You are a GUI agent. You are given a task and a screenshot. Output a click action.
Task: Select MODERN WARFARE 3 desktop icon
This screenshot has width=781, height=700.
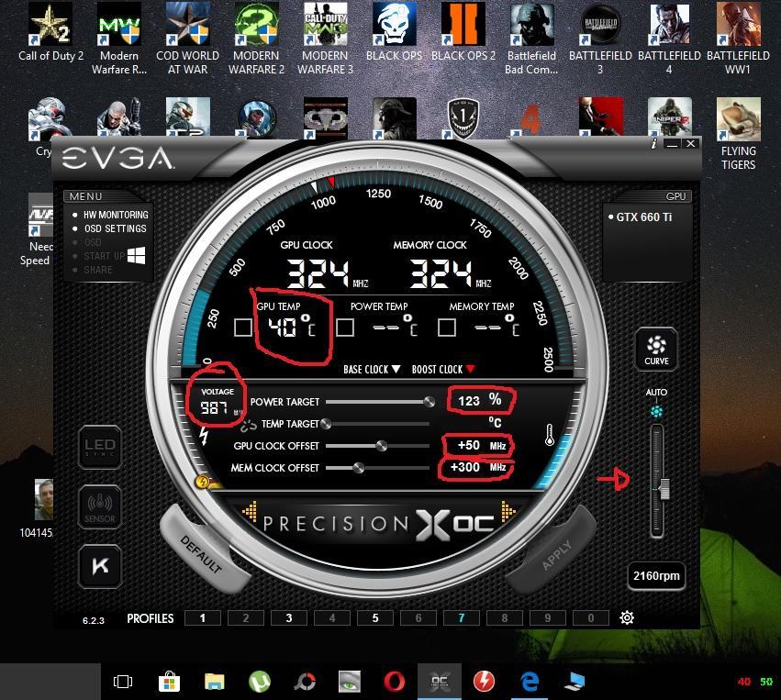325,39
